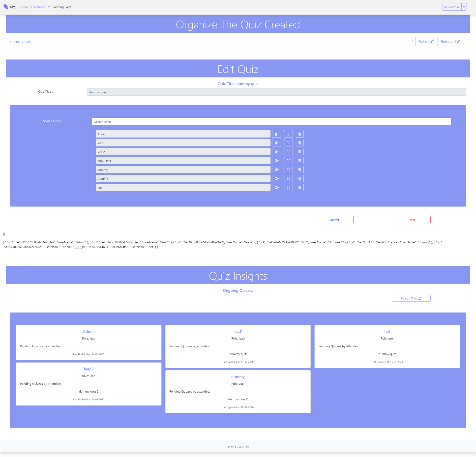Click the dumuser1 user name field
Image resolution: width=476 pixels, height=457 pixels.
click(183, 161)
